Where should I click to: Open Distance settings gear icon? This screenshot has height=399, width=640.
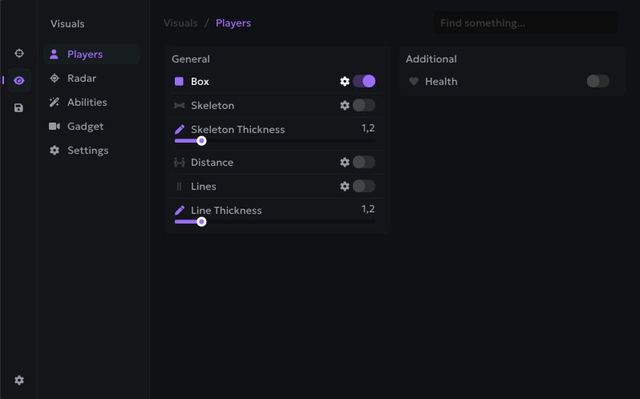[345, 162]
